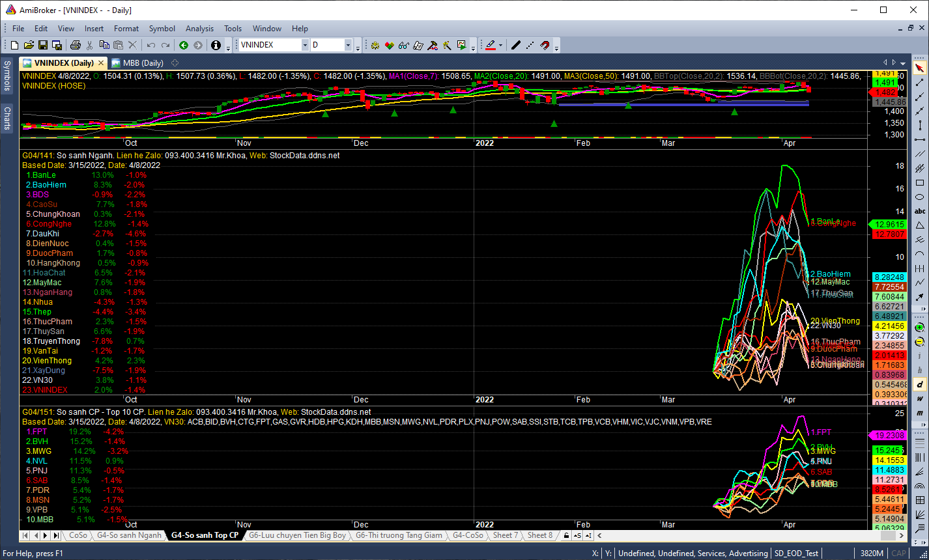929x560 pixels.
Task: Open the Symbols side panel tab
Action: point(7,76)
